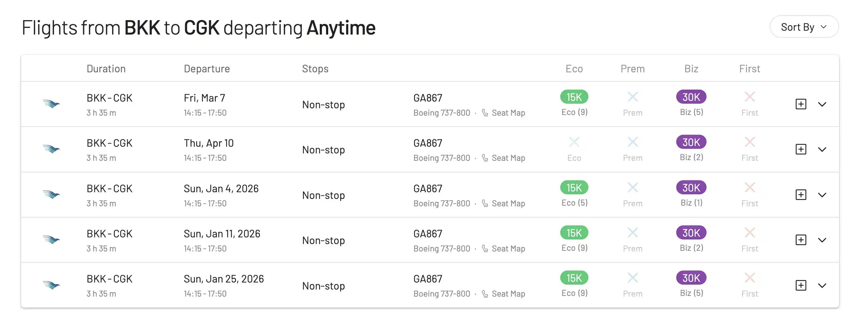Select 15K Eco fare on Fri, Mar 7
This screenshot has height=328, width=868.
click(574, 97)
